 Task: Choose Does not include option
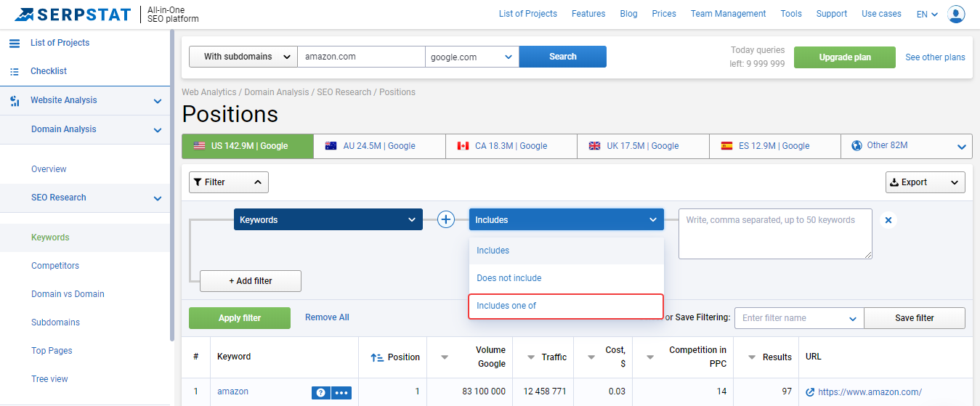[x=567, y=278]
